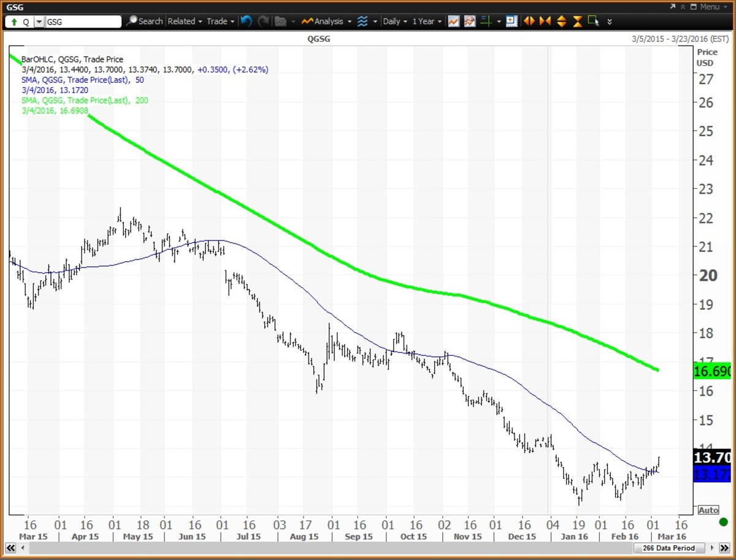Open the Daily interval dropdown
The height and width of the screenshot is (560, 736).
395,21
